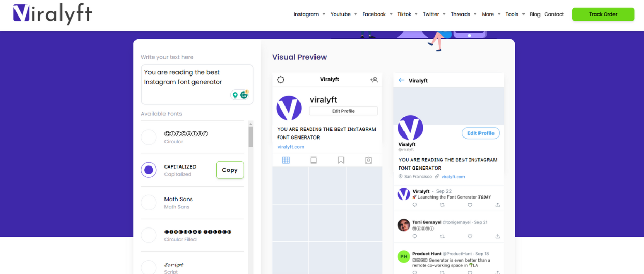This screenshot has height=274, width=644.
Task: Open the Tiktok dropdown menu
Action: click(x=407, y=14)
